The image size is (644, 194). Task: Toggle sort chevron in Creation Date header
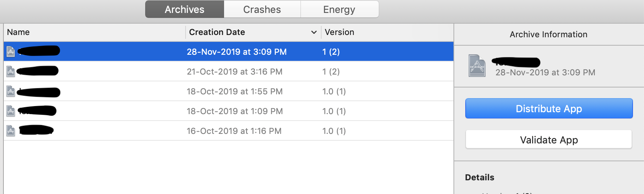(314, 32)
